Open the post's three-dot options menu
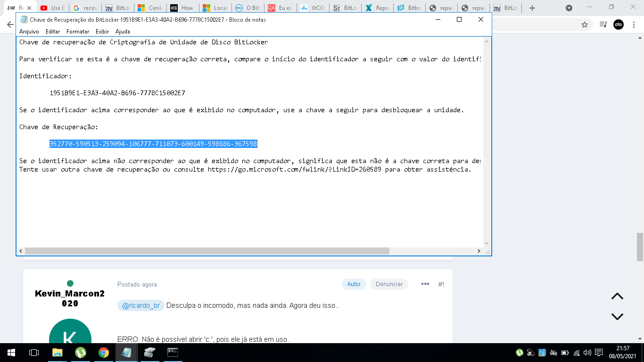The height and width of the screenshot is (362, 644). pos(425,284)
